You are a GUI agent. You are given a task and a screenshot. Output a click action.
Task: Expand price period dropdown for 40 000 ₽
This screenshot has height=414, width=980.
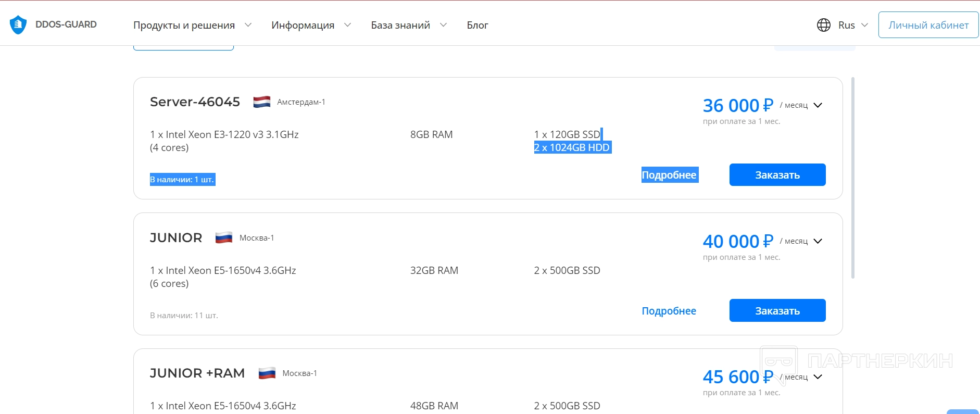point(818,241)
